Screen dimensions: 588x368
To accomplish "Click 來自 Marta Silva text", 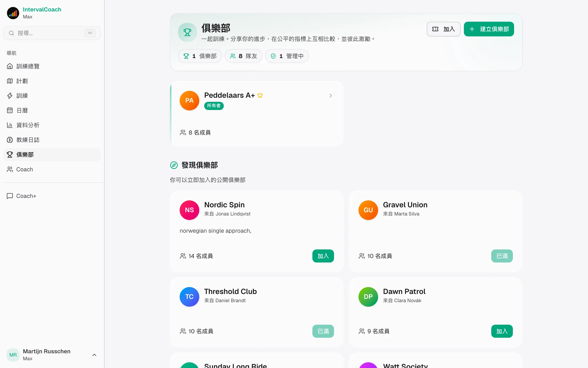I will click(x=401, y=214).
